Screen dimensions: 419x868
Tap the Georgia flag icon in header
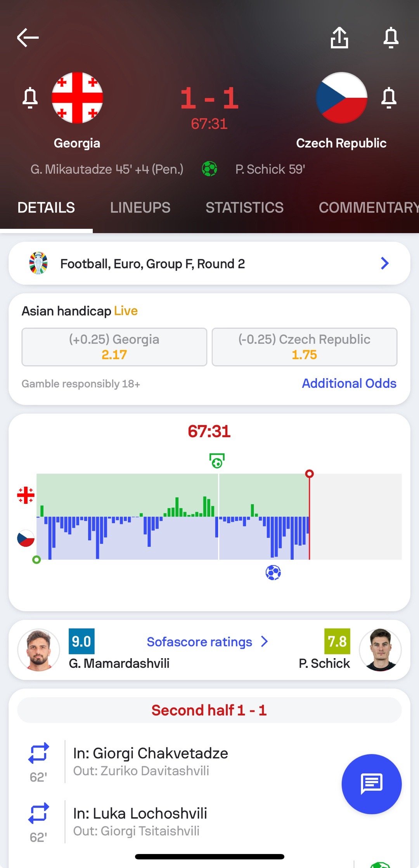(x=77, y=98)
